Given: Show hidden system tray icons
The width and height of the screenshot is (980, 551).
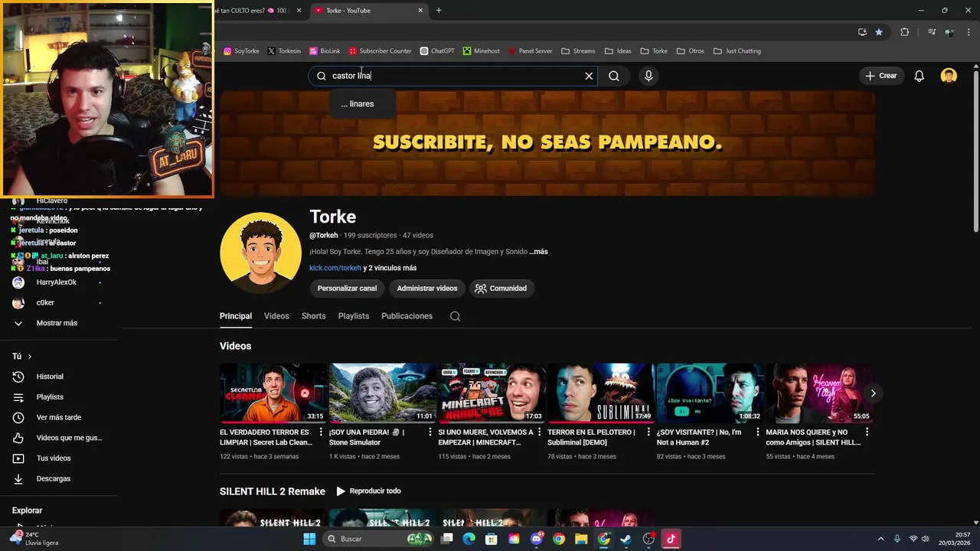Looking at the screenshot, I should [x=880, y=539].
